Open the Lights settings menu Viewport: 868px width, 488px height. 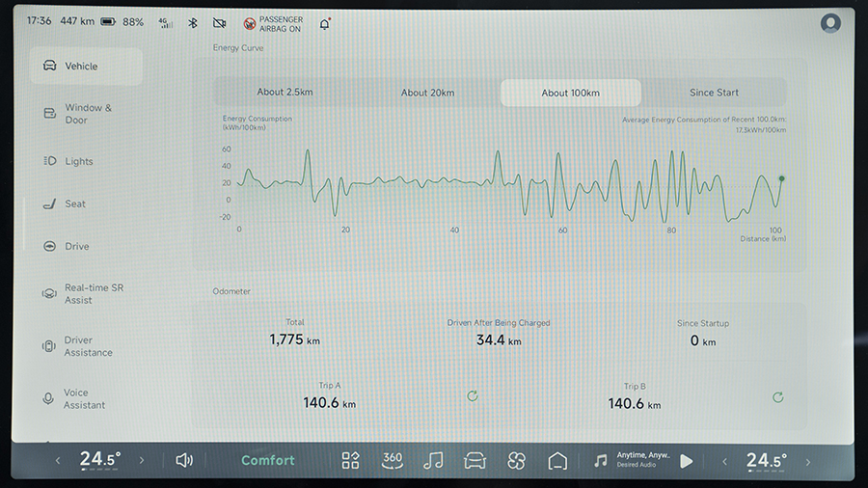tap(78, 161)
